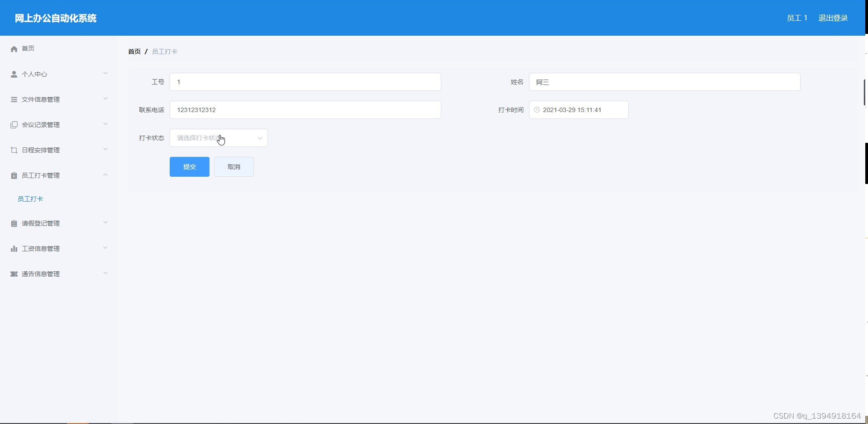
Task: Click the clipboard icon for 员工打卡管理
Action: [14, 175]
